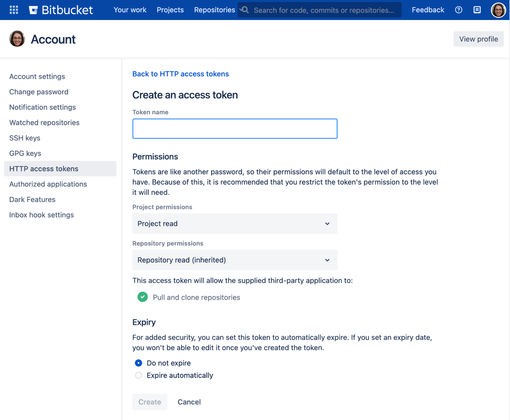Click inside the Token name field
Image resolution: width=510 pixels, height=420 pixels.
[235, 128]
